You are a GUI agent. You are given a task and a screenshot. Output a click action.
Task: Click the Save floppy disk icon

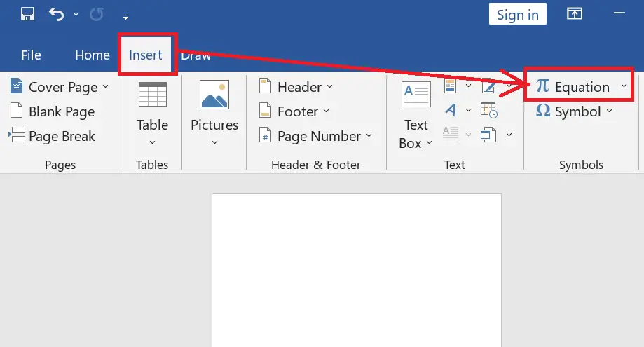[x=27, y=14]
